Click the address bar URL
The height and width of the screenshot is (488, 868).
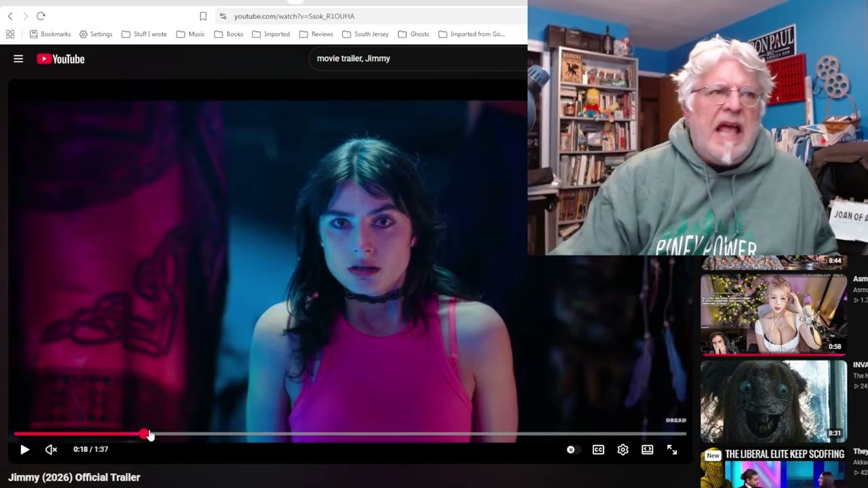294,16
